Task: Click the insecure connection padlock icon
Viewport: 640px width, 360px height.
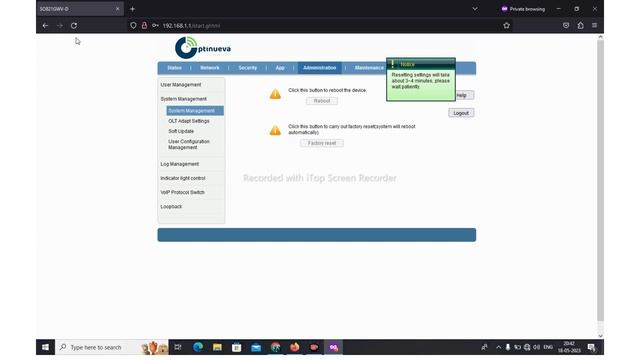Action: tap(144, 25)
